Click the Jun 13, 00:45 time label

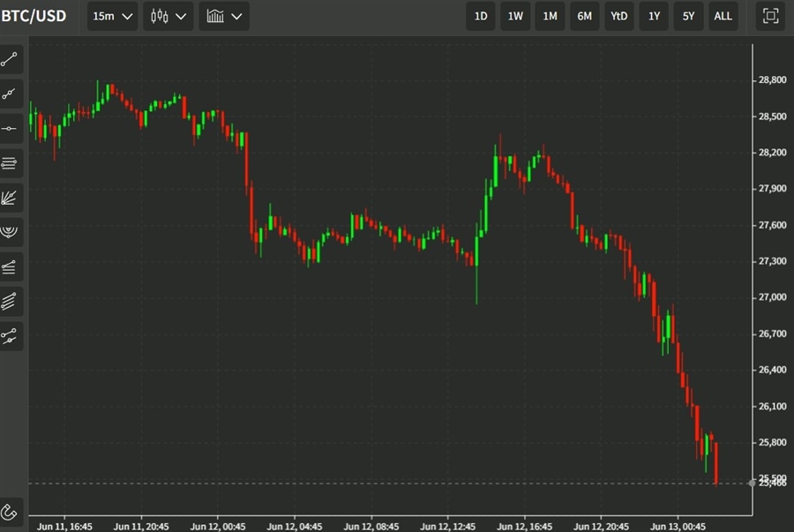(x=678, y=527)
